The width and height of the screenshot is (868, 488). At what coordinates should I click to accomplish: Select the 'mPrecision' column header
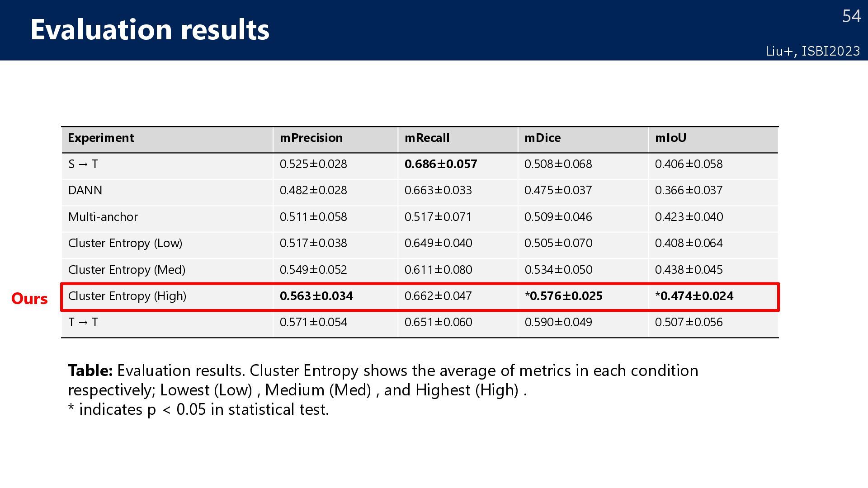tap(311, 138)
